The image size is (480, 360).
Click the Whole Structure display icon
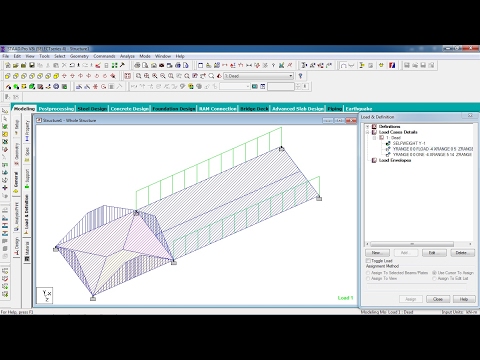point(128,76)
